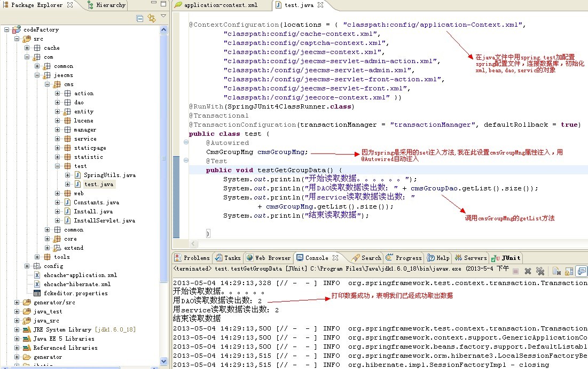
Task: Open Constants.java file icon
Action: click(67, 202)
